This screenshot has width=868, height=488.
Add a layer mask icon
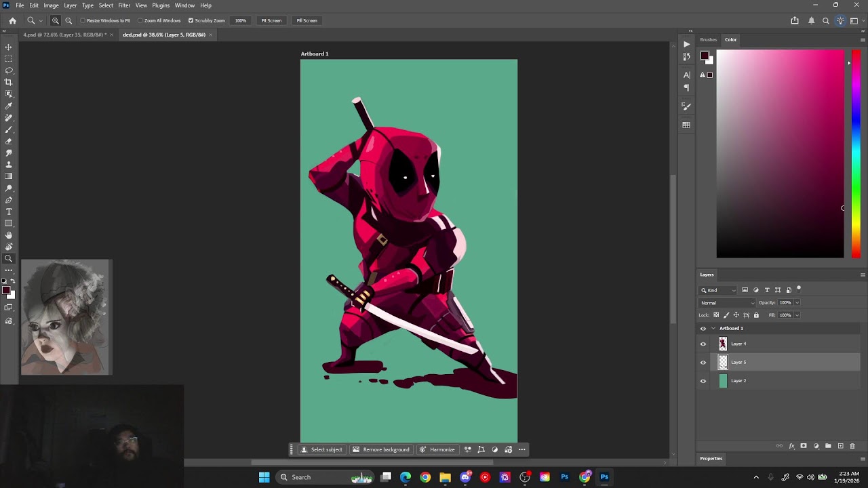pos(804,446)
